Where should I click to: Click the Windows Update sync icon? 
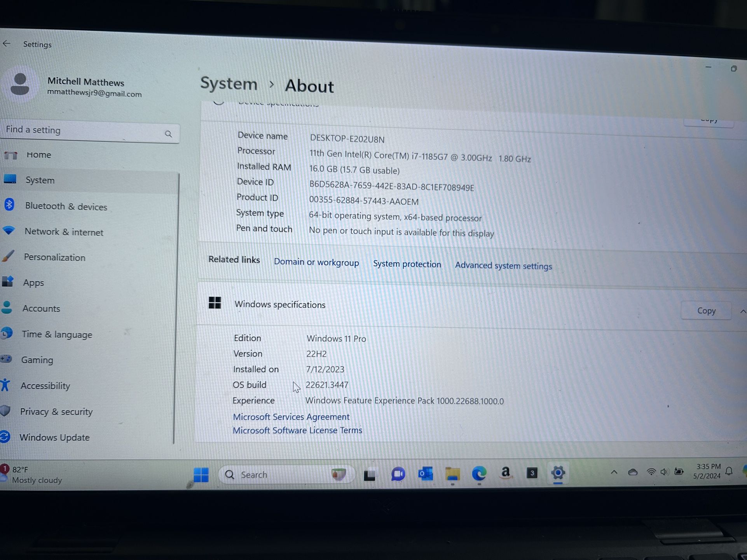5,437
